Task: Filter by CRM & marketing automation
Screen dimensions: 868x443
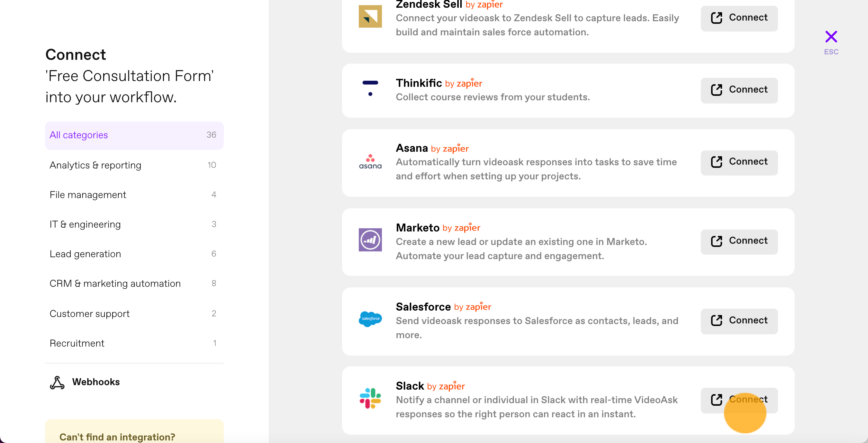Action: click(x=134, y=284)
